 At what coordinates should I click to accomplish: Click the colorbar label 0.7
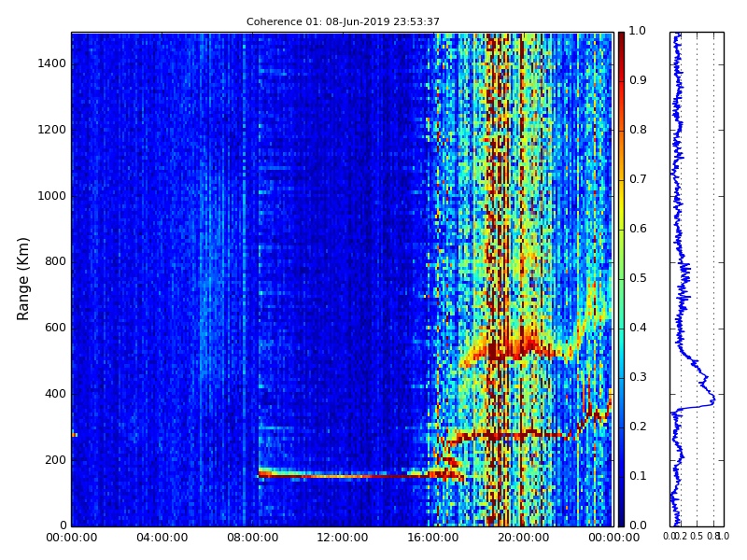[x=638, y=179]
